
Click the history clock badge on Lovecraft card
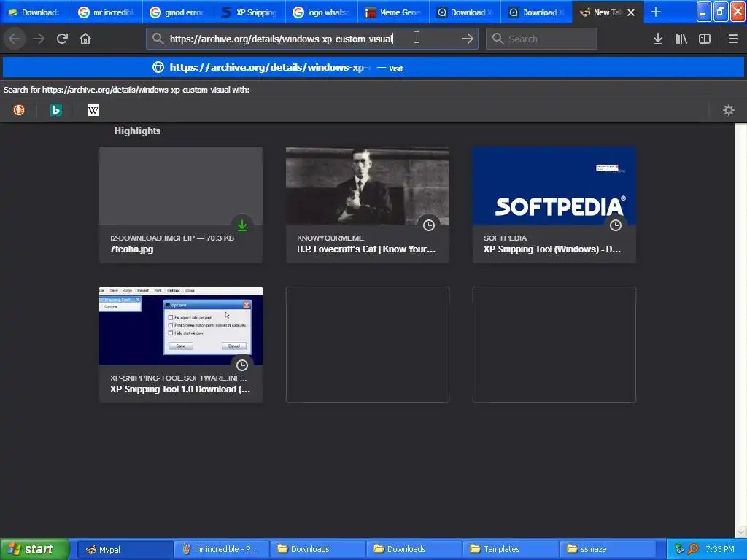429,225
